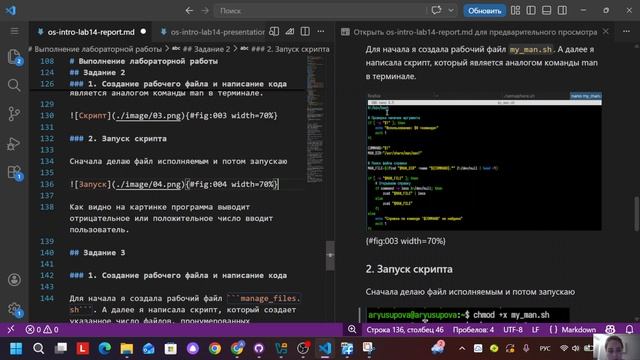Go back using the navigation arrow
This screenshot has height=360, width=640.
[189, 11]
